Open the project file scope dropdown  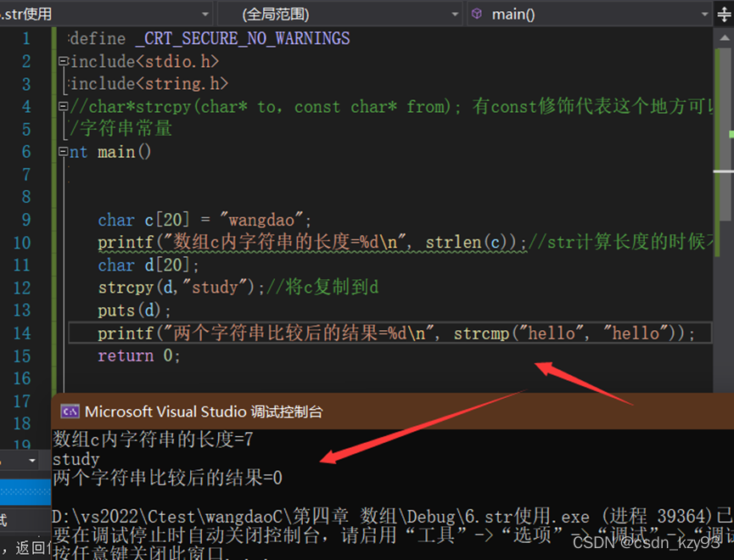(106, 14)
